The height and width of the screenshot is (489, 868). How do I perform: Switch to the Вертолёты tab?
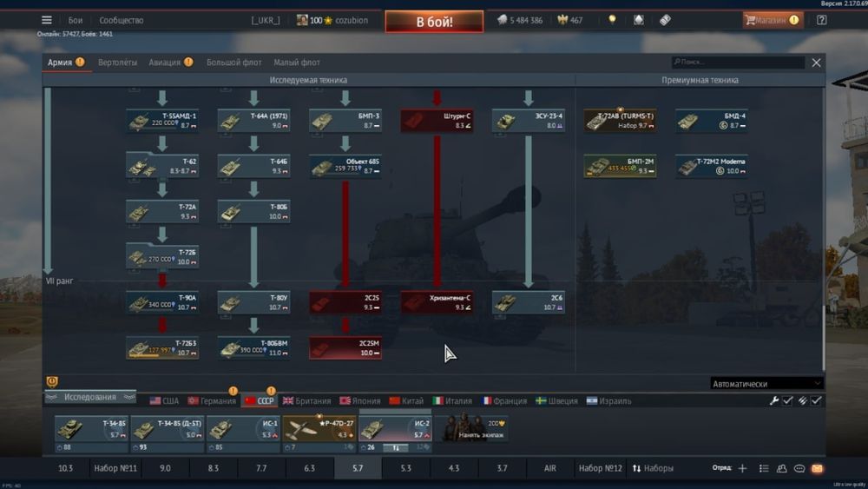pos(117,63)
